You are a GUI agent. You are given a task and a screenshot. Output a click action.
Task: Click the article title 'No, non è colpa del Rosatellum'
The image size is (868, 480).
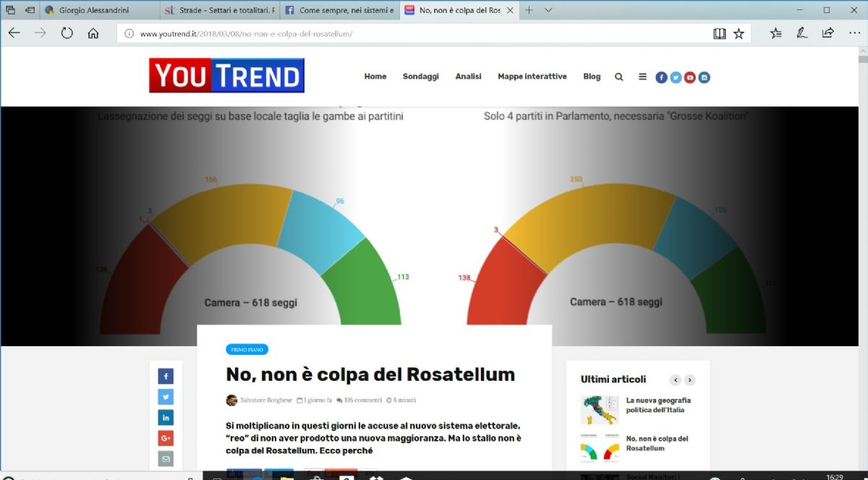click(370, 374)
